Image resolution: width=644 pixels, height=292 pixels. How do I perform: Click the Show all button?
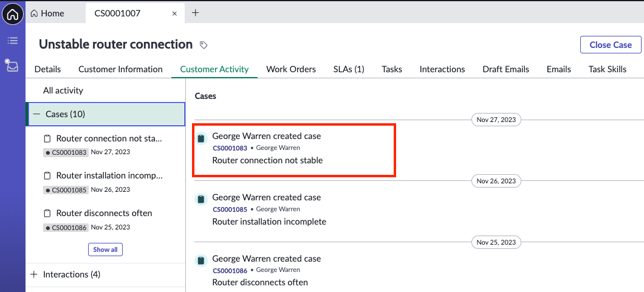click(105, 250)
